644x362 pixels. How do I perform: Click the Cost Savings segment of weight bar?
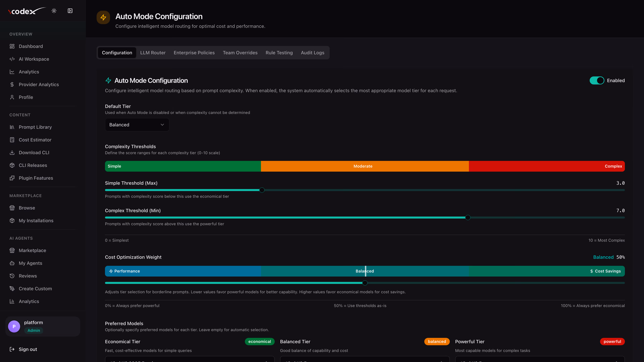547,271
